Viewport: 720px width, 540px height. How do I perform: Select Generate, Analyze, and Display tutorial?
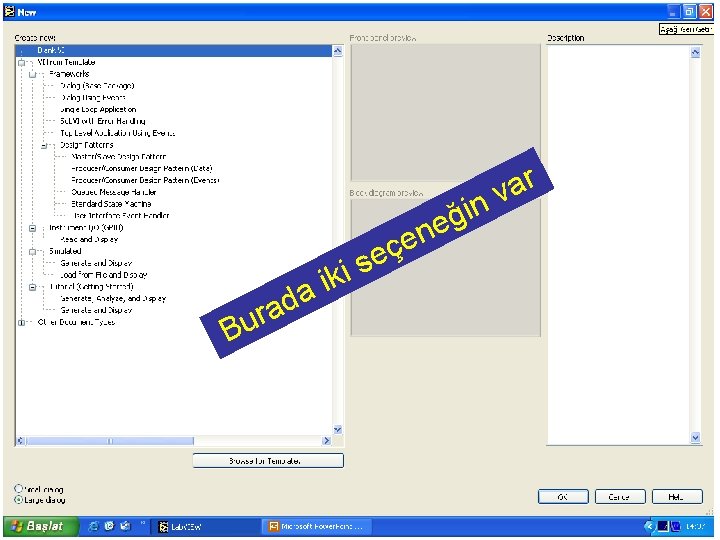click(112, 298)
